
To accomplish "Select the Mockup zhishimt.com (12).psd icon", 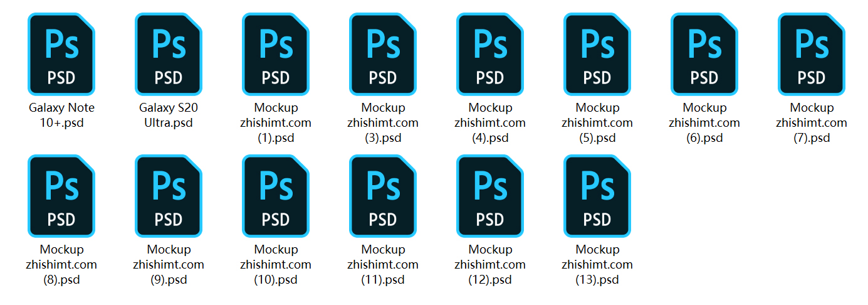I will tap(490, 196).
